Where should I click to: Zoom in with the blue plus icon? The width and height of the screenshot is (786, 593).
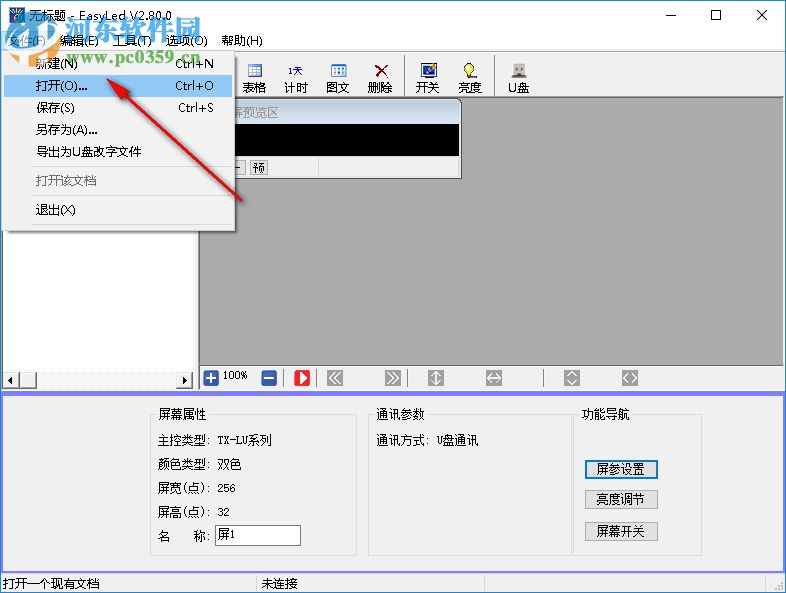[211, 378]
